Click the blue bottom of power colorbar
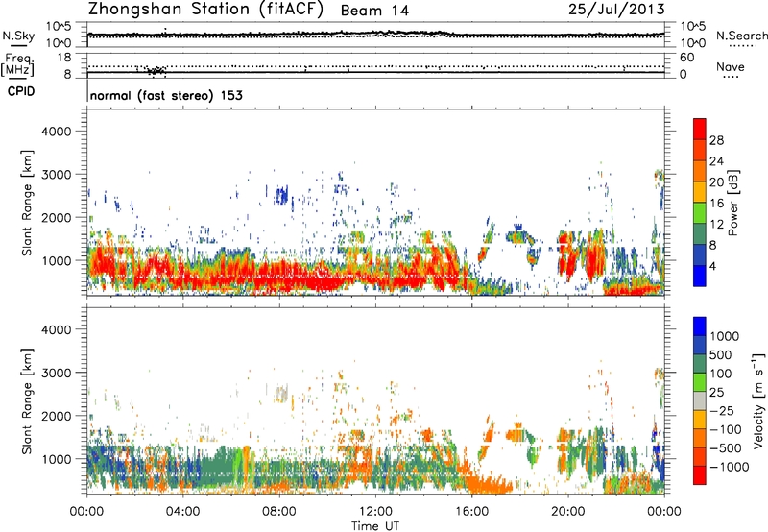768x532 pixels. pyautogui.click(x=700, y=277)
